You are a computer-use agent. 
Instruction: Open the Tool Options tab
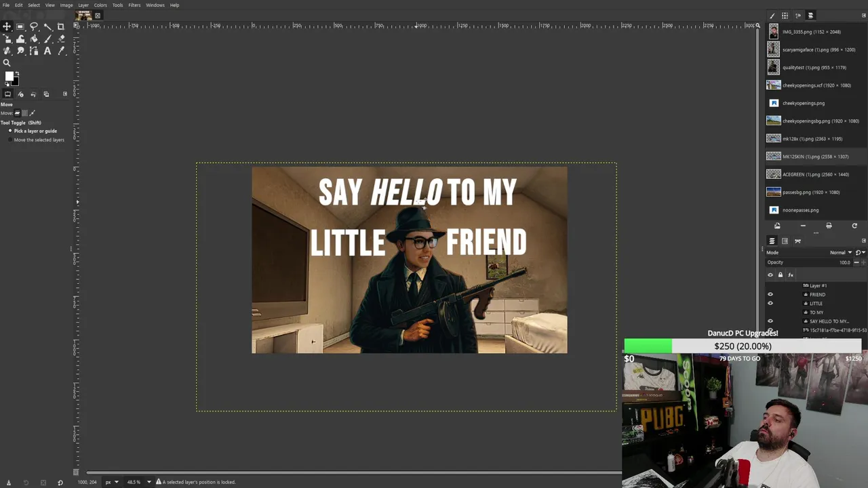(x=7, y=94)
